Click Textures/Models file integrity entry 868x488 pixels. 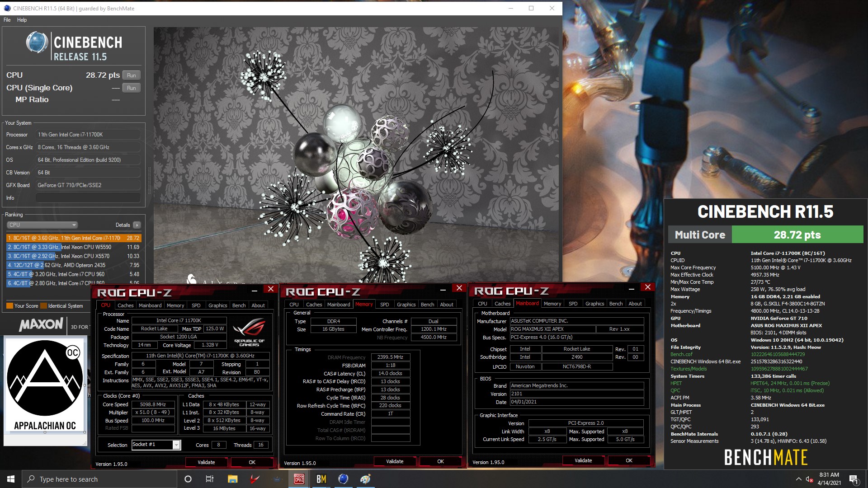point(689,369)
